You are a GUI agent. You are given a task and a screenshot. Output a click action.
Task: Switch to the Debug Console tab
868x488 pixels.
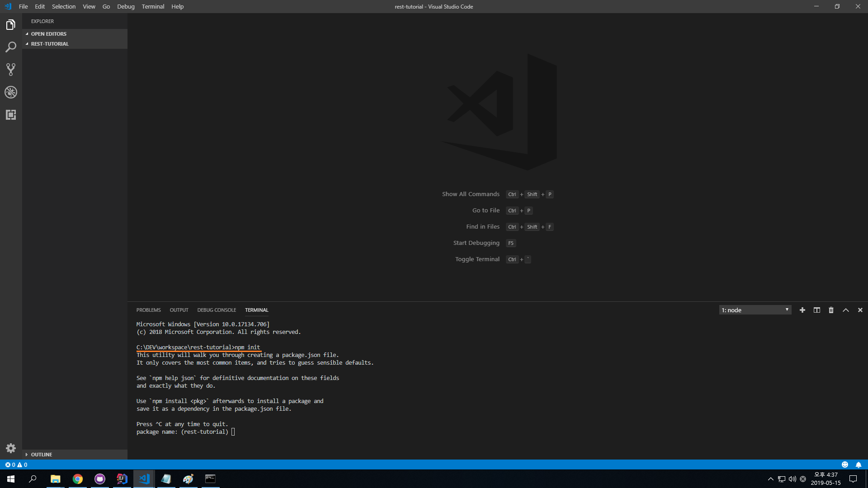pos(217,310)
